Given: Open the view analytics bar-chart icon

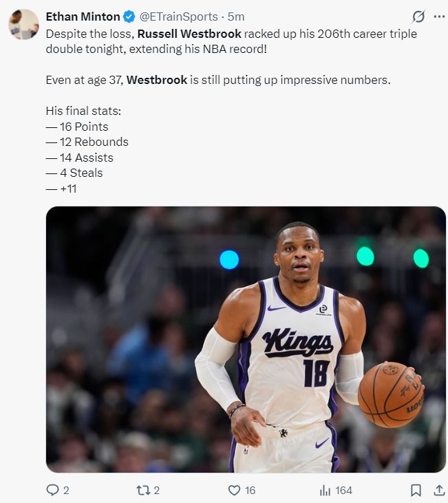Looking at the screenshot, I should tap(325, 490).
